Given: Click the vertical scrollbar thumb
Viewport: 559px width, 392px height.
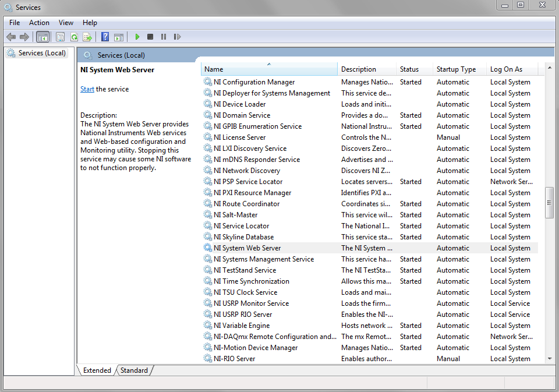Looking at the screenshot, I should [549, 203].
